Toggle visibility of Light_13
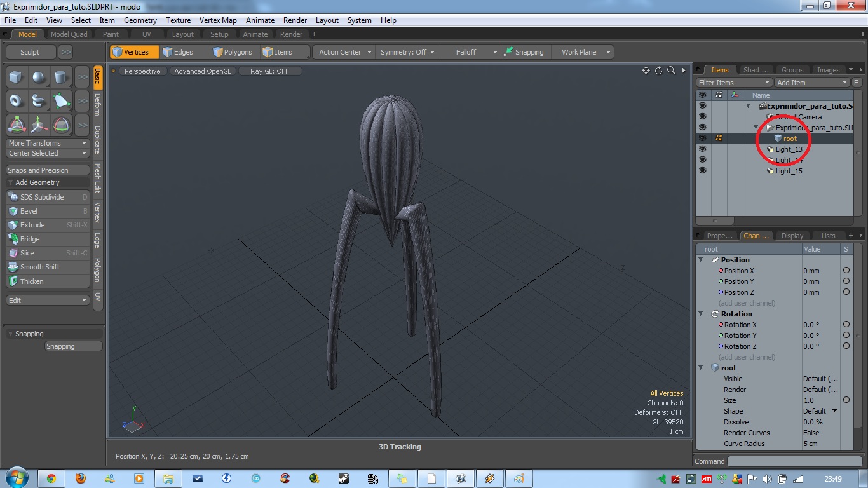 pyautogui.click(x=702, y=149)
